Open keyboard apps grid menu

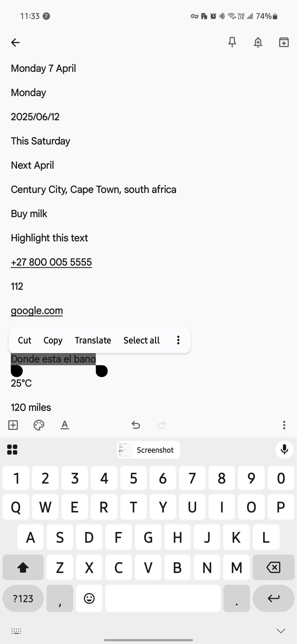12,450
